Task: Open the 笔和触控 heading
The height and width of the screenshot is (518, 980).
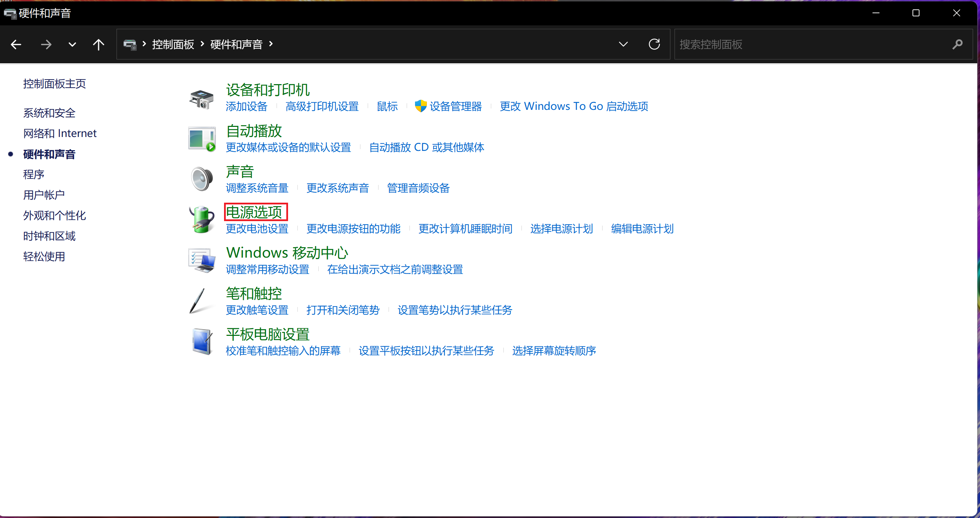Action: point(254,294)
